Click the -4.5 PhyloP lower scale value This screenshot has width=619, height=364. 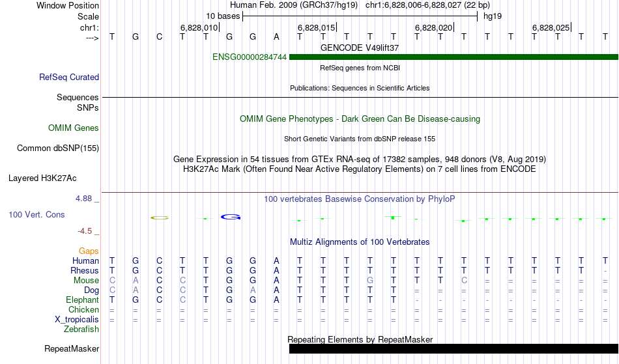(85, 231)
